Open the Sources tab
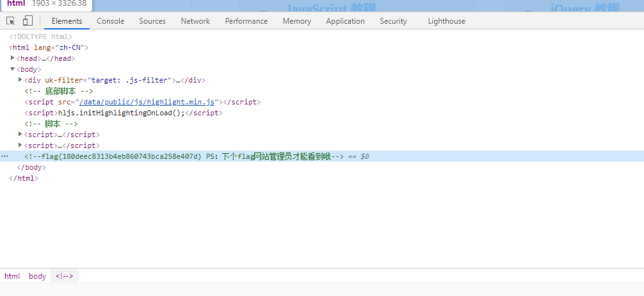The height and width of the screenshot is (296, 644). [152, 21]
